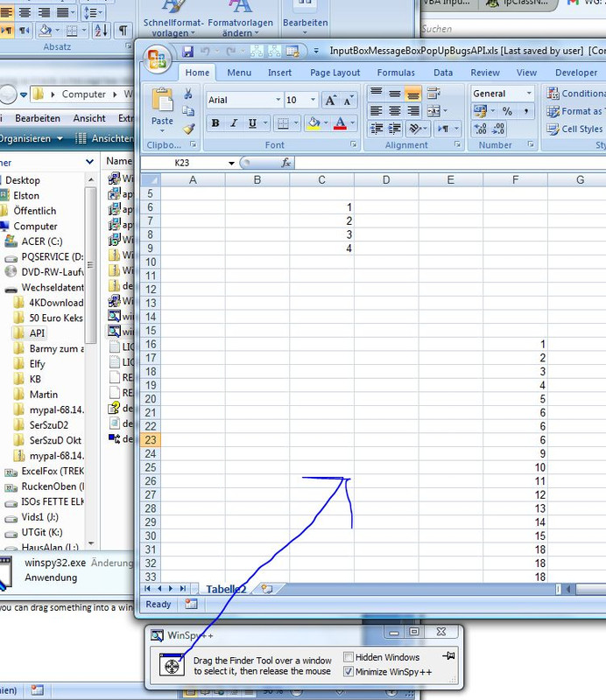
Task: Click the Format as Table button
Action: pyautogui.click(x=575, y=111)
